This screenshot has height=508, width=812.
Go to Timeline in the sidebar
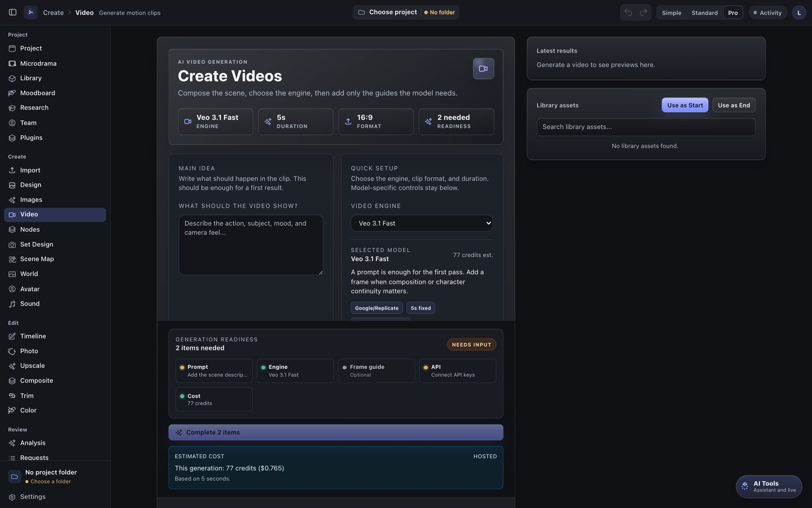[55, 336]
